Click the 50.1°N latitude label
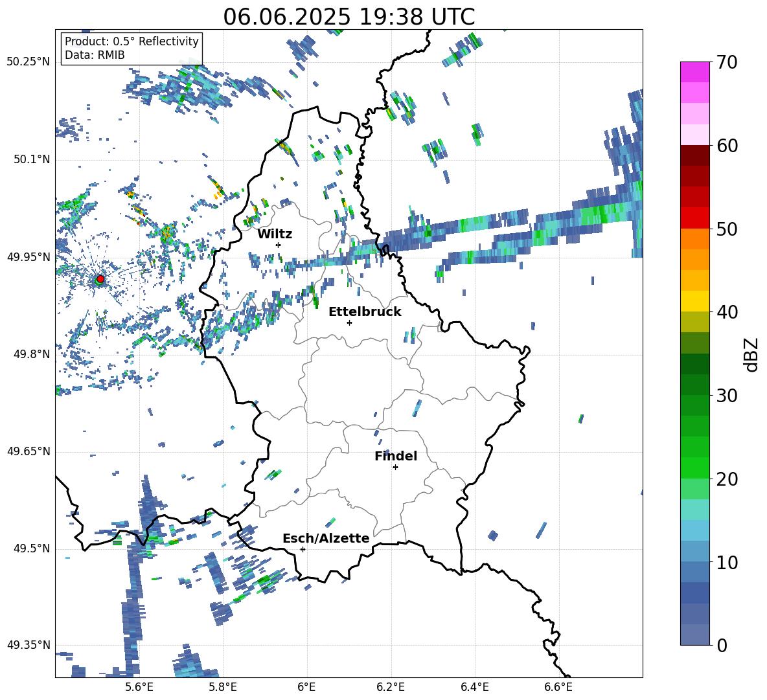 coord(31,159)
